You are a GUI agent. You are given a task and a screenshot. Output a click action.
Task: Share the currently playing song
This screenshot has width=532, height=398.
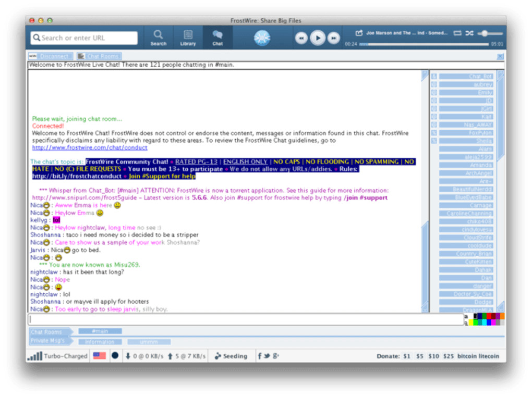[359, 33]
